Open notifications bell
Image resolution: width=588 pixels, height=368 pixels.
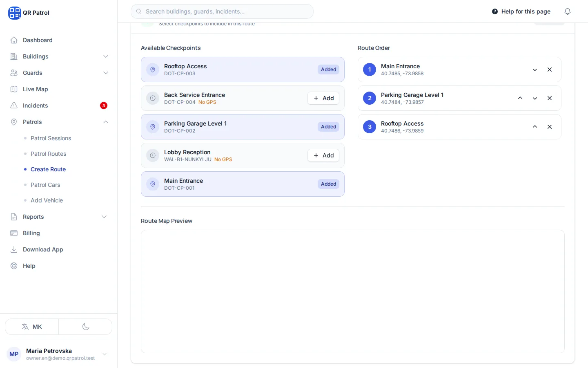coord(568,11)
